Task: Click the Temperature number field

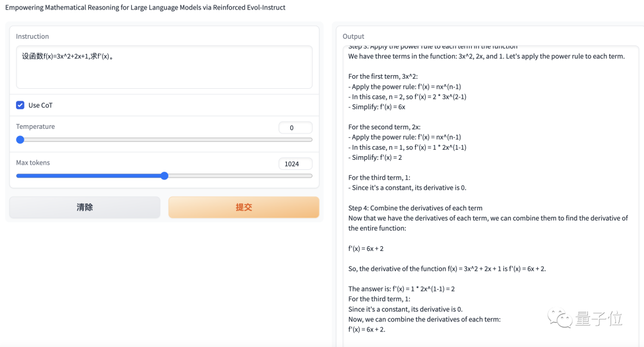Action: (x=295, y=128)
